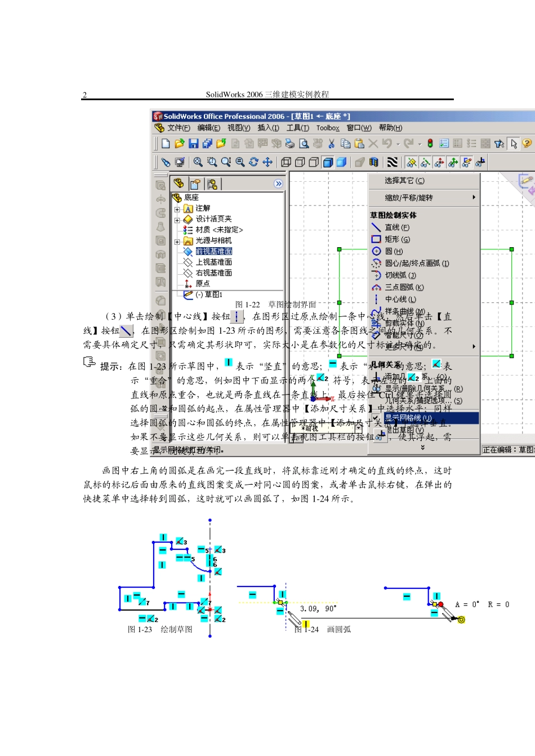535x756 pixels.
Task: Open the Toolbox menu
Action: 328,128
